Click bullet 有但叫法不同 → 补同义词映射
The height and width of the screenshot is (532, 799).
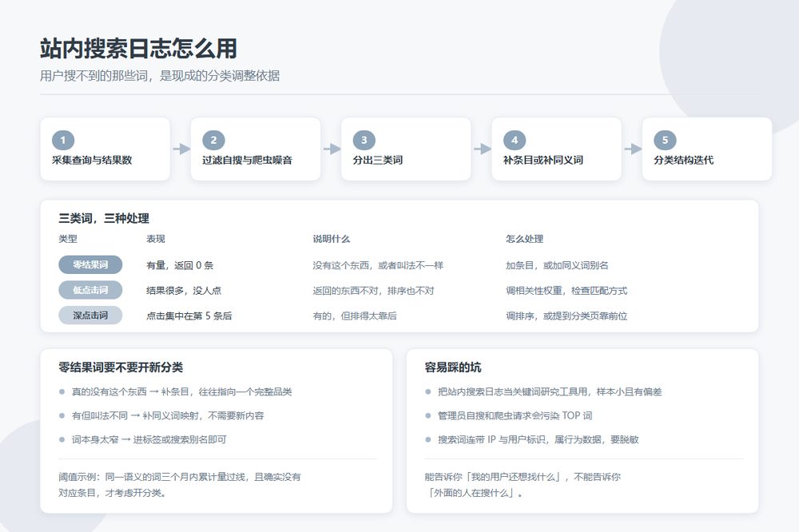point(168,416)
